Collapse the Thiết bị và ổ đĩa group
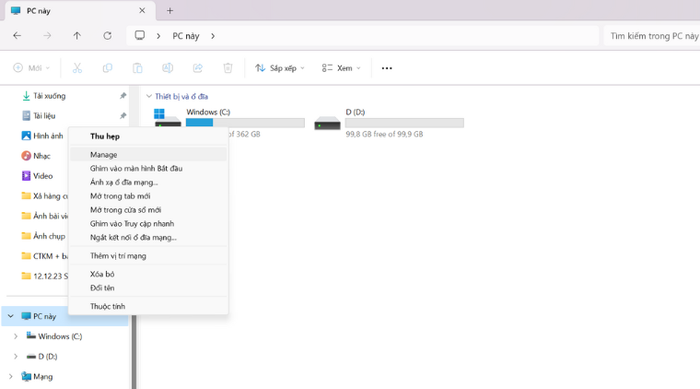700x389 pixels. pos(149,96)
